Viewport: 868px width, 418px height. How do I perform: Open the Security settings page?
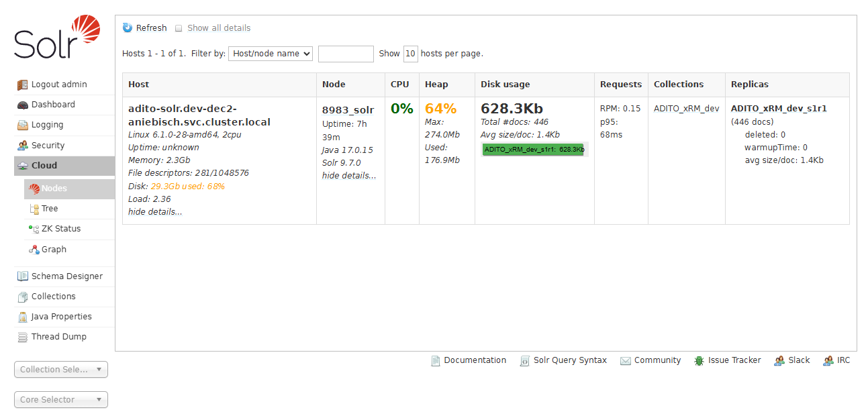click(48, 145)
